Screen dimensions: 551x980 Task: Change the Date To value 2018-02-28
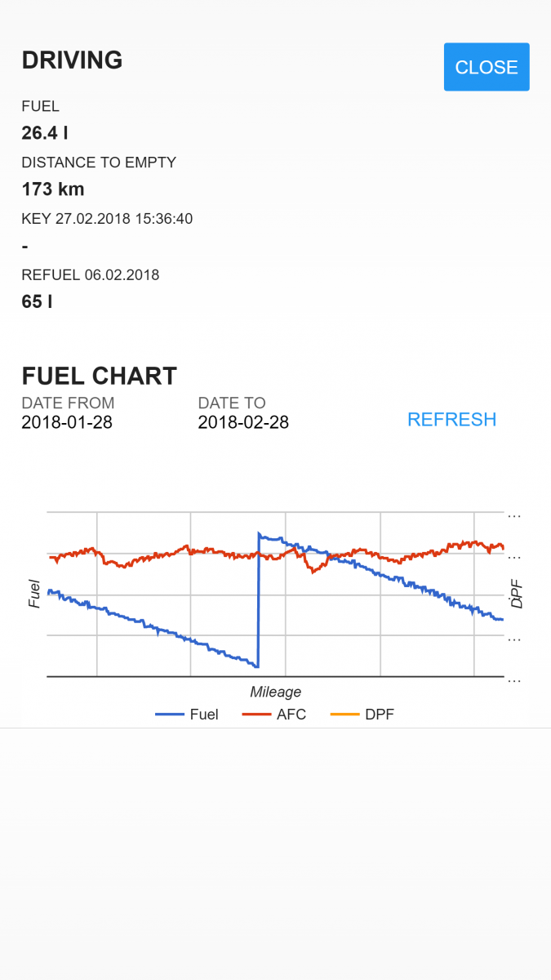(243, 423)
